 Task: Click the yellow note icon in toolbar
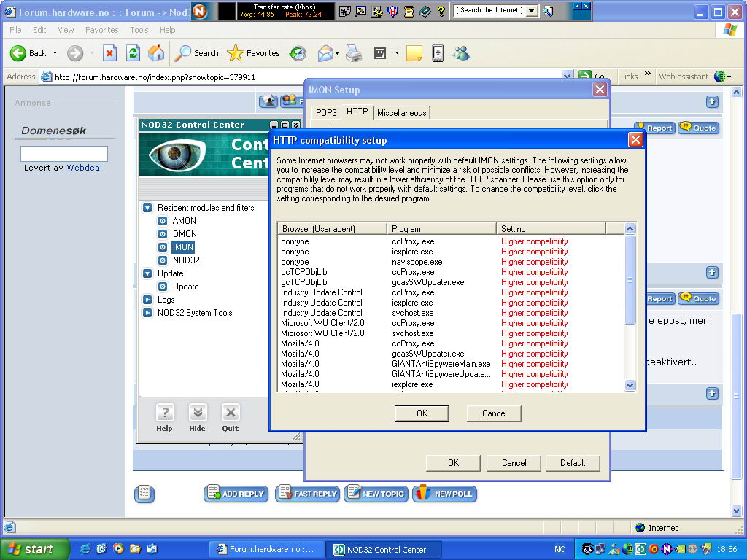[414, 53]
